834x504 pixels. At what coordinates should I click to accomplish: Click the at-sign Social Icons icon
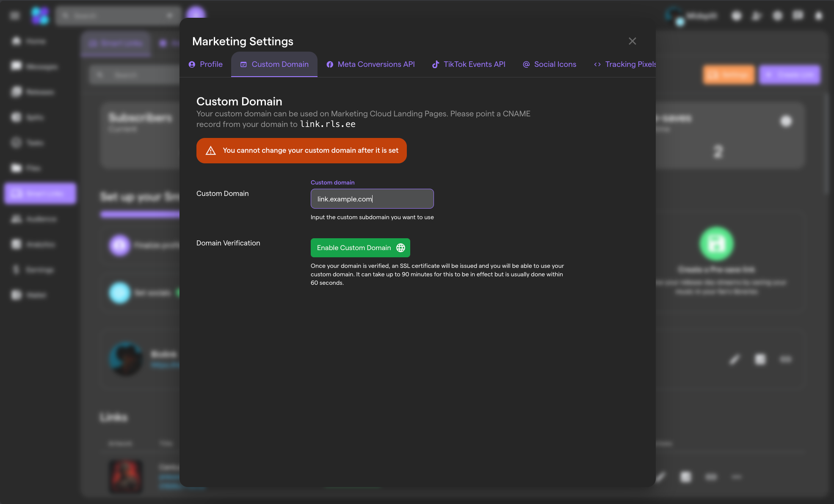click(526, 64)
